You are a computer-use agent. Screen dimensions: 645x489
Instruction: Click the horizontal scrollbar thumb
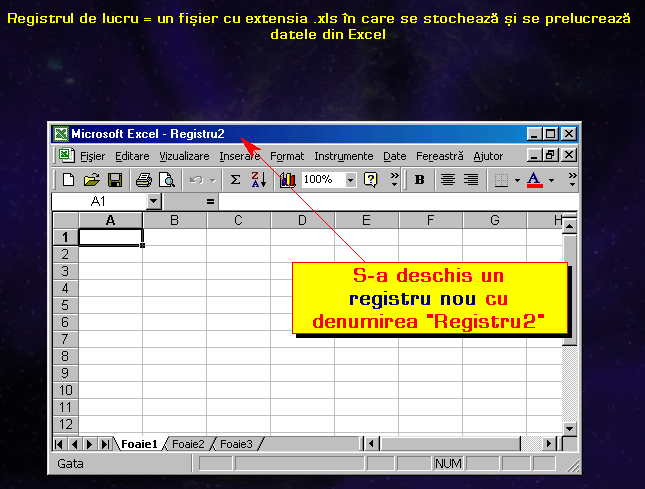pos(450,444)
